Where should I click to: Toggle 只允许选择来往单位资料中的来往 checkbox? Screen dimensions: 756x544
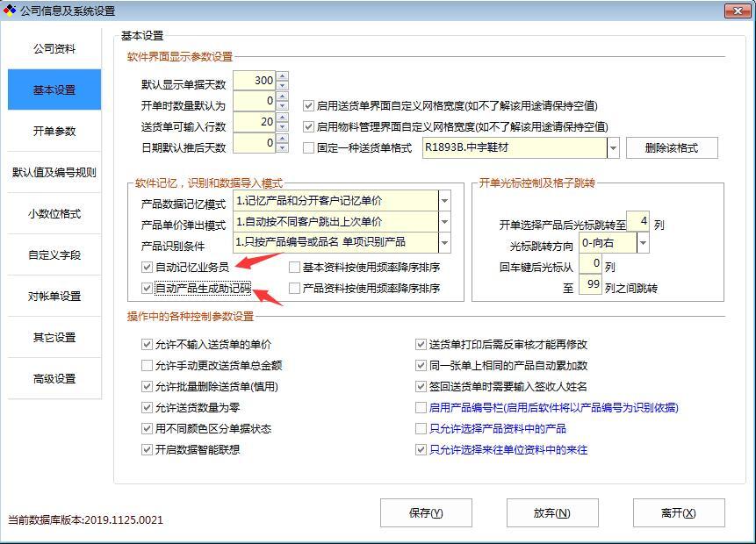(x=421, y=449)
